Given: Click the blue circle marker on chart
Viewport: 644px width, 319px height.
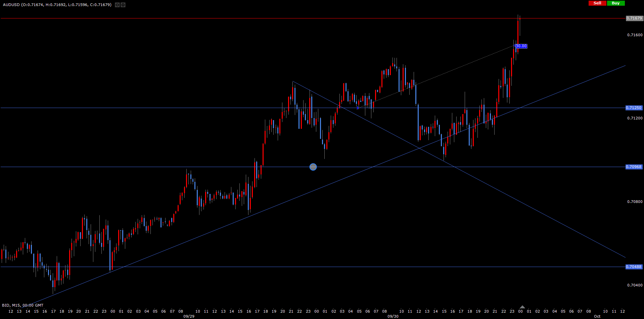Looking at the screenshot, I should 313,167.
